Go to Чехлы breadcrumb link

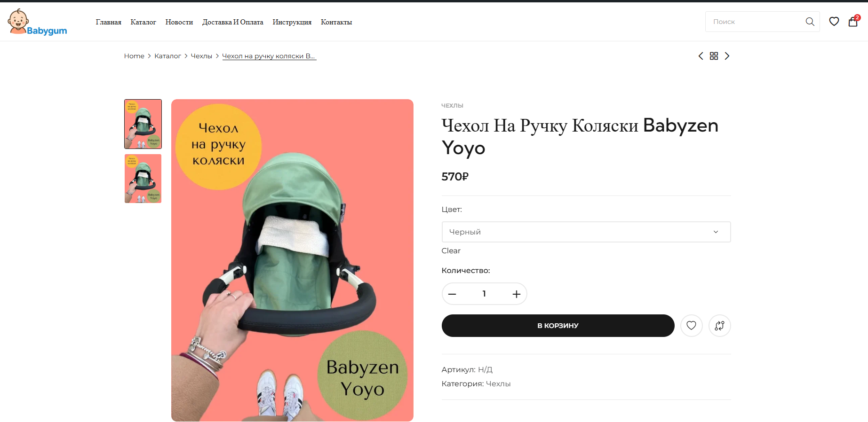coord(201,56)
